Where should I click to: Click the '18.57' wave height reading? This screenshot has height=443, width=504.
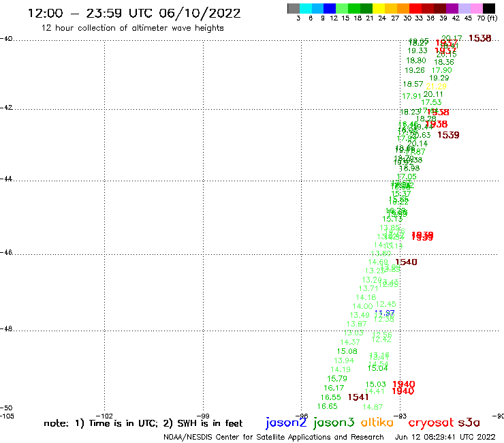(413, 84)
